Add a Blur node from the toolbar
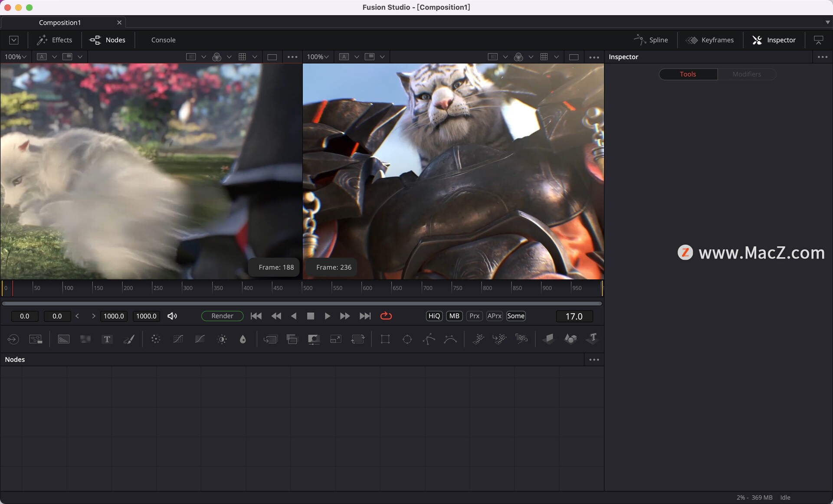This screenshot has width=833, height=504. click(x=156, y=339)
